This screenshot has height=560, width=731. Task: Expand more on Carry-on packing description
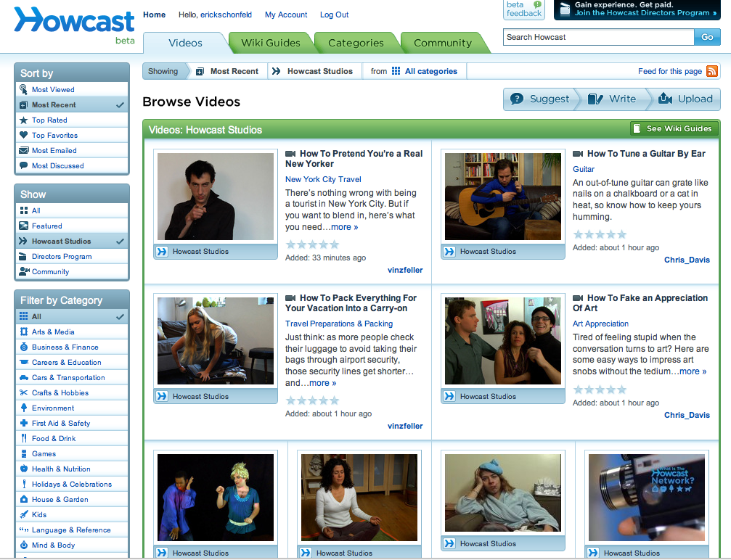[322, 383]
